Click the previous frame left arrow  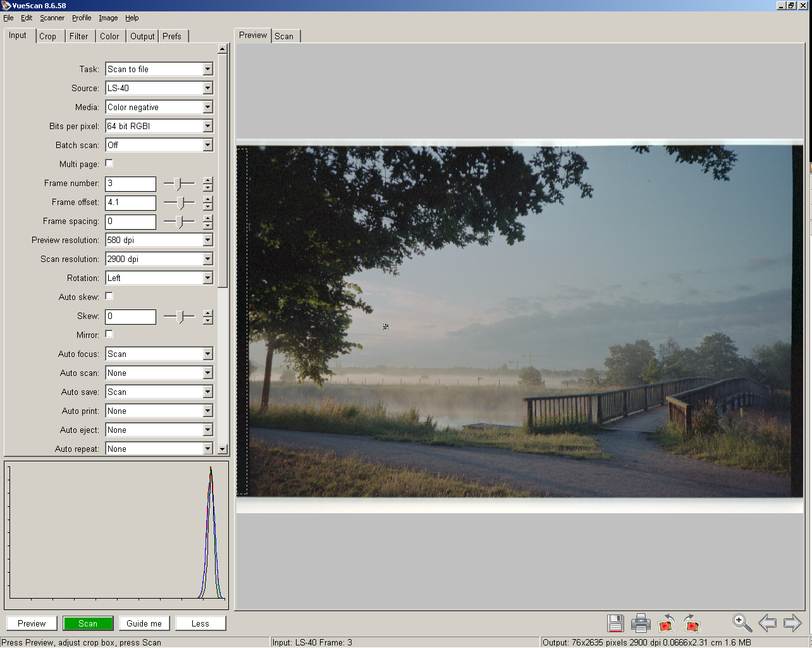(x=767, y=623)
